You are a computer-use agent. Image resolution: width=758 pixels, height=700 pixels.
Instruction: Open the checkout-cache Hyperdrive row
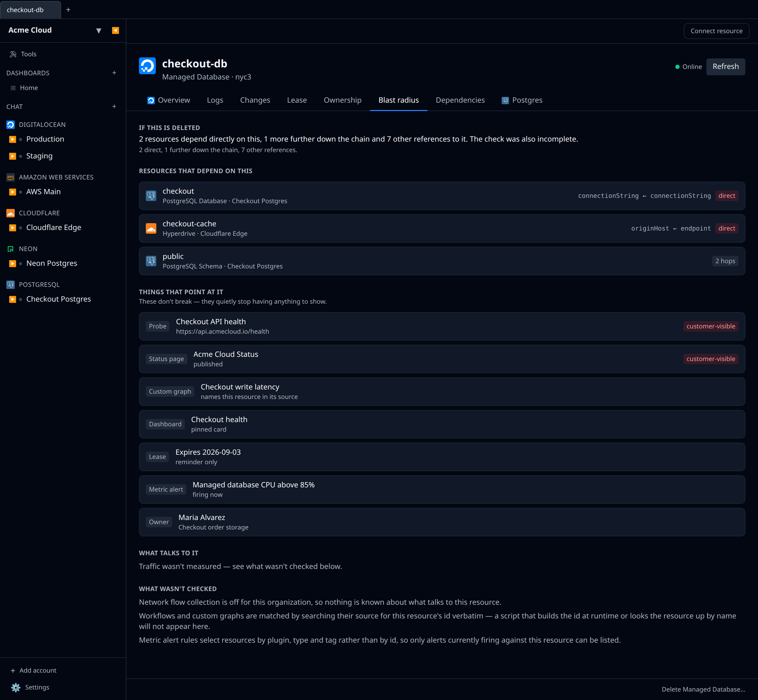[x=442, y=228]
